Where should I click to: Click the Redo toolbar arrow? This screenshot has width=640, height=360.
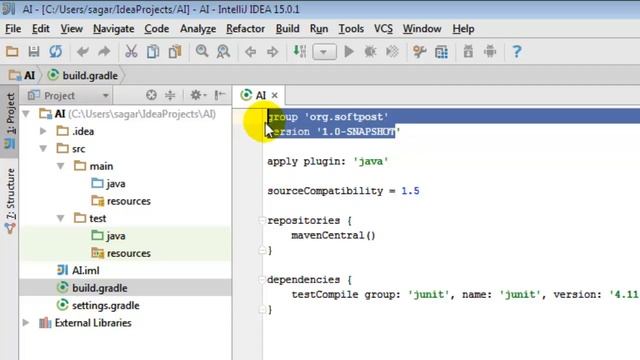(104, 52)
